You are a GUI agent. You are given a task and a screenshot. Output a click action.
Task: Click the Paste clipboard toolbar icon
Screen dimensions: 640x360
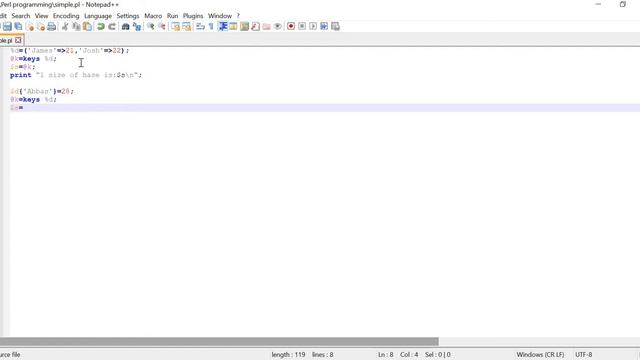(87, 27)
